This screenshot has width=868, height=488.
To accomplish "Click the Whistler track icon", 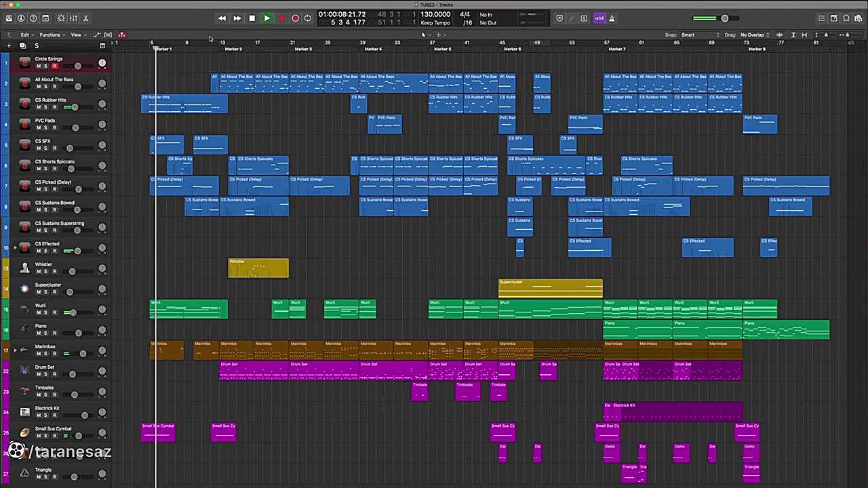I will pyautogui.click(x=24, y=268).
